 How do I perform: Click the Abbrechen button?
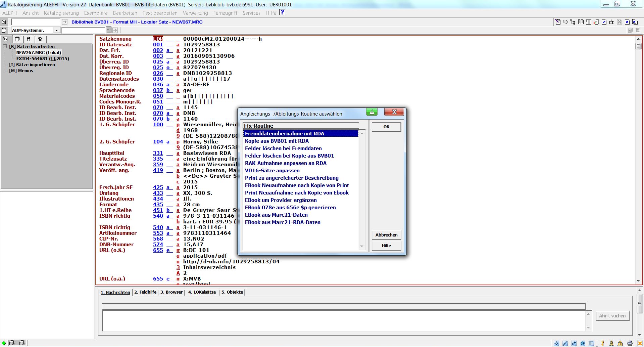(x=386, y=235)
